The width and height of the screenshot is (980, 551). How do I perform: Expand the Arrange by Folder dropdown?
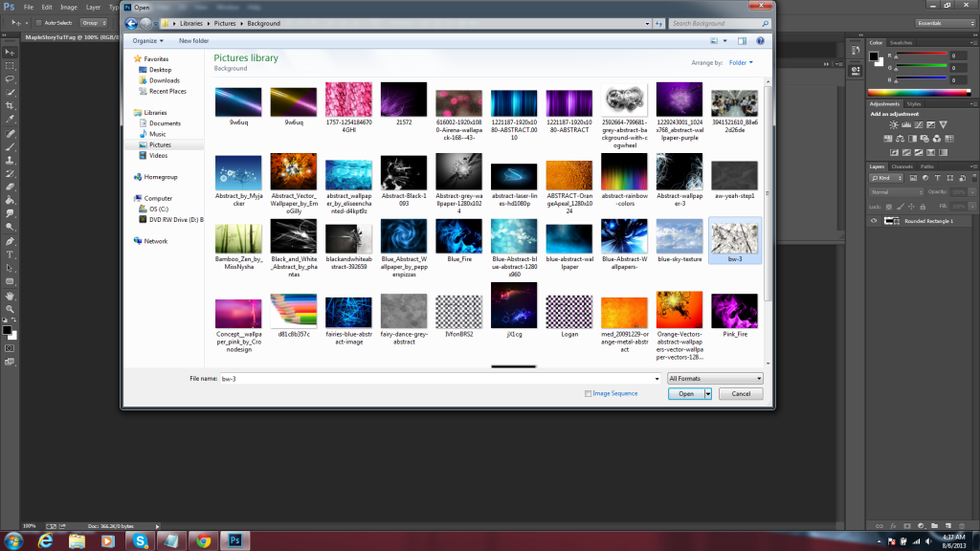tap(741, 62)
